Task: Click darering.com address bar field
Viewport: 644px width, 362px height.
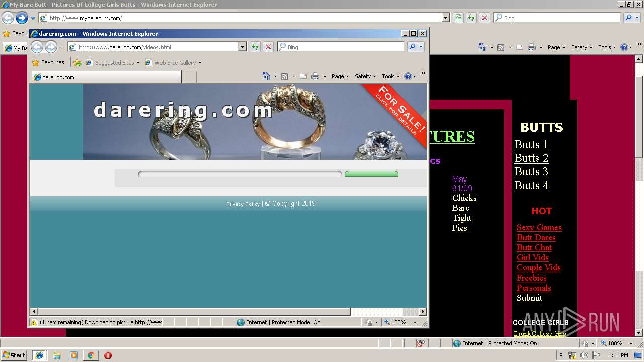Action: pyautogui.click(x=157, y=47)
